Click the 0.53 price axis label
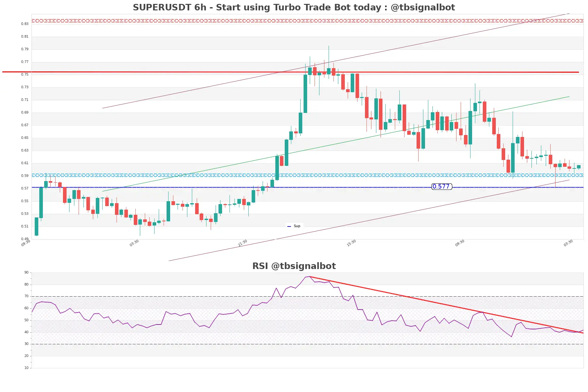The width and height of the screenshot is (588, 392). (x=25, y=214)
